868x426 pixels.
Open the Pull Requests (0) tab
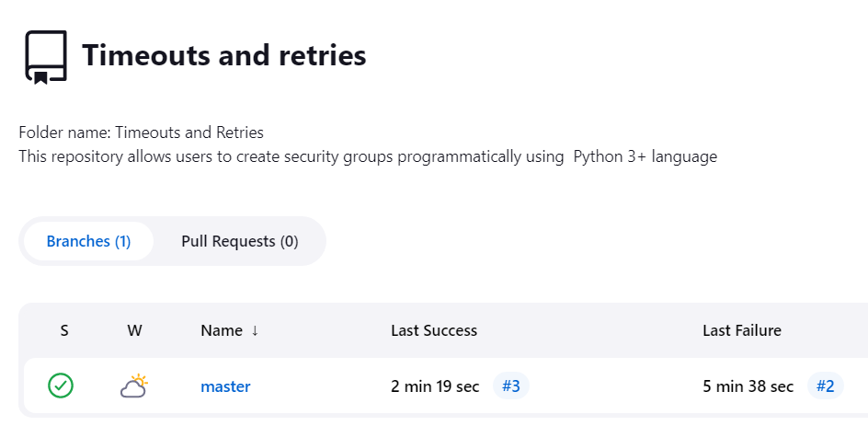(239, 241)
